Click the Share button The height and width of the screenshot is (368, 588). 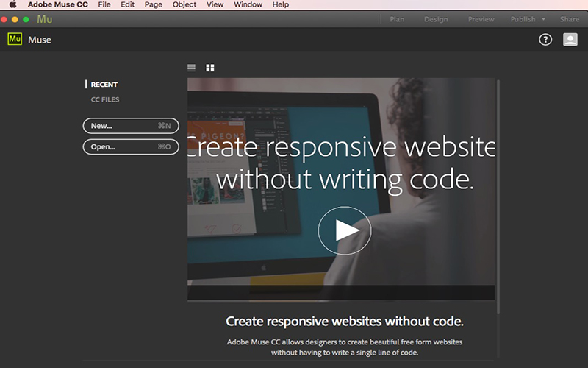(569, 19)
